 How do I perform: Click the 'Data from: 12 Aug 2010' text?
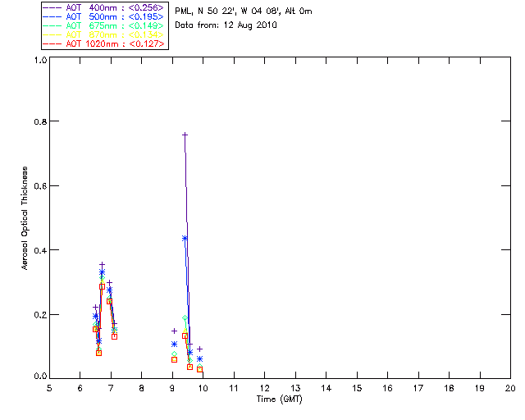pyautogui.click(x=226, y=25)
